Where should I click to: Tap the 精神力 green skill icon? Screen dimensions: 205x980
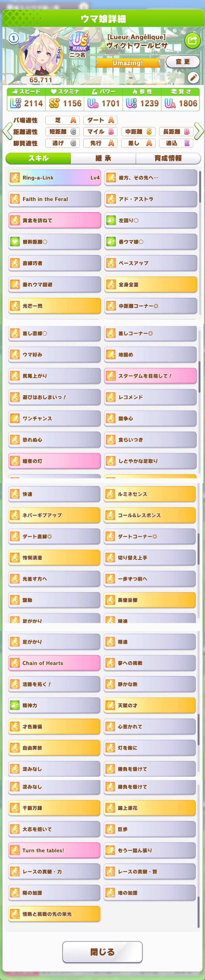point(15,705)
